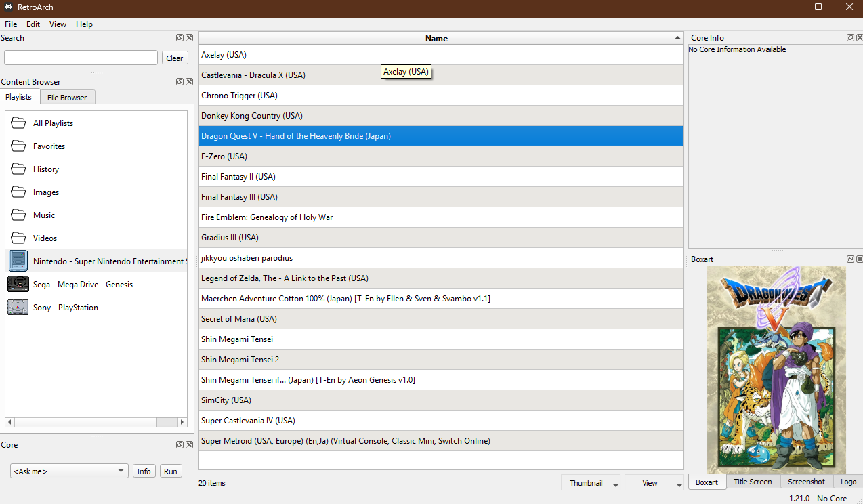Select Donkey Kong Country (USA)
Screen dimensions: 863x504
441,116
